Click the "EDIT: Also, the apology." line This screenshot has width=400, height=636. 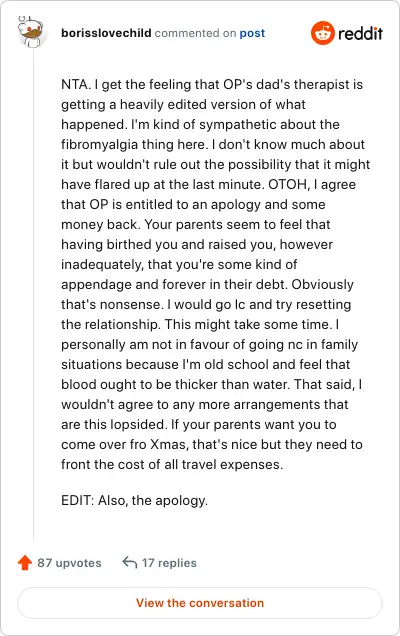coord(134,500)
